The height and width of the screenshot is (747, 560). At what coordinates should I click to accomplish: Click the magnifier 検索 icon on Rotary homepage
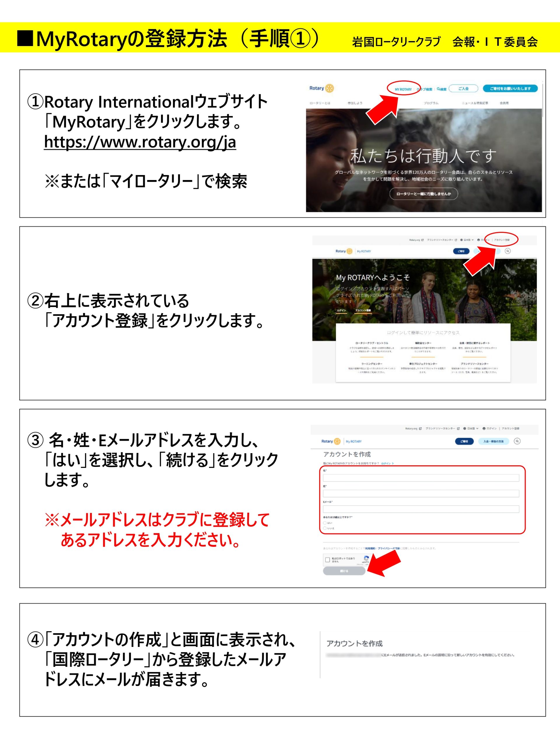(438, 89)
